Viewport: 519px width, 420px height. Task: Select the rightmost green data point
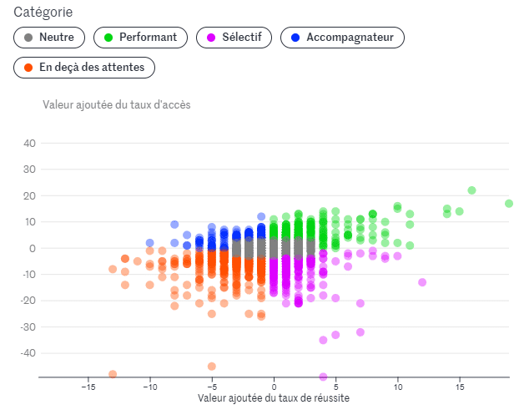point(508,204)
